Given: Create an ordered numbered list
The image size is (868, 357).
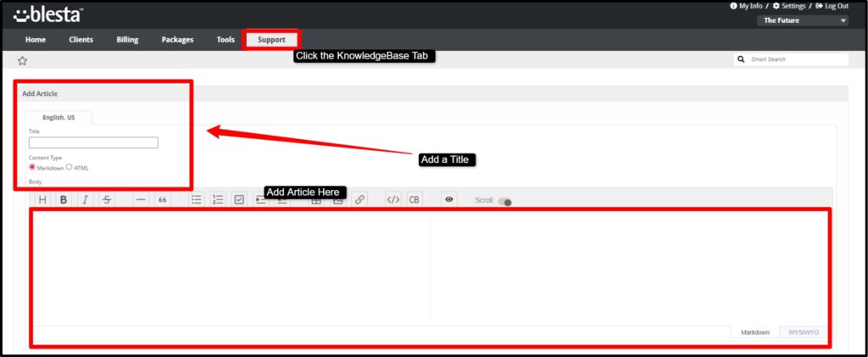Looking at the screenshot, I should tap(218, 200).
